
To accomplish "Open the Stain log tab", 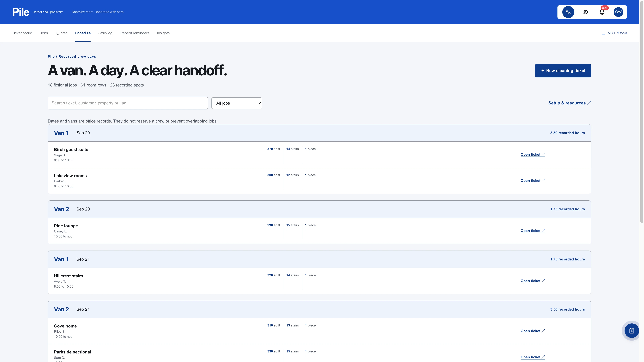I will [105, 33].
